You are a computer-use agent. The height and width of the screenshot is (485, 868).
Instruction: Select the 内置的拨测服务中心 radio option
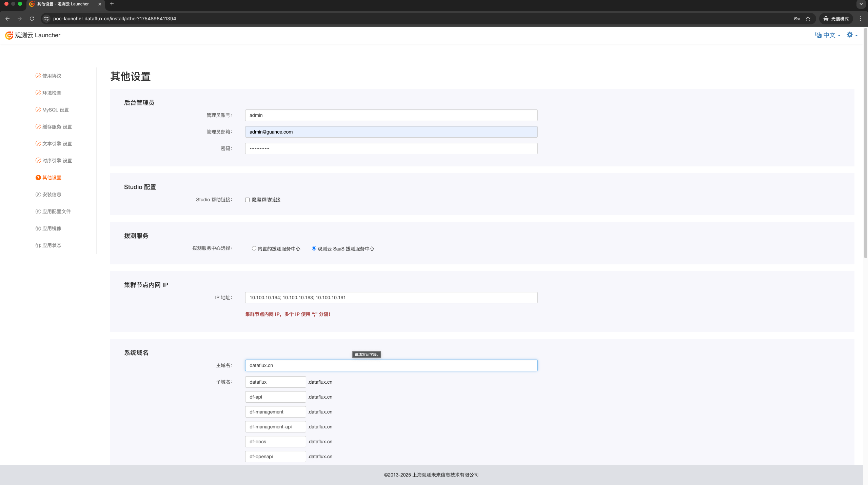tap(254, 248)
